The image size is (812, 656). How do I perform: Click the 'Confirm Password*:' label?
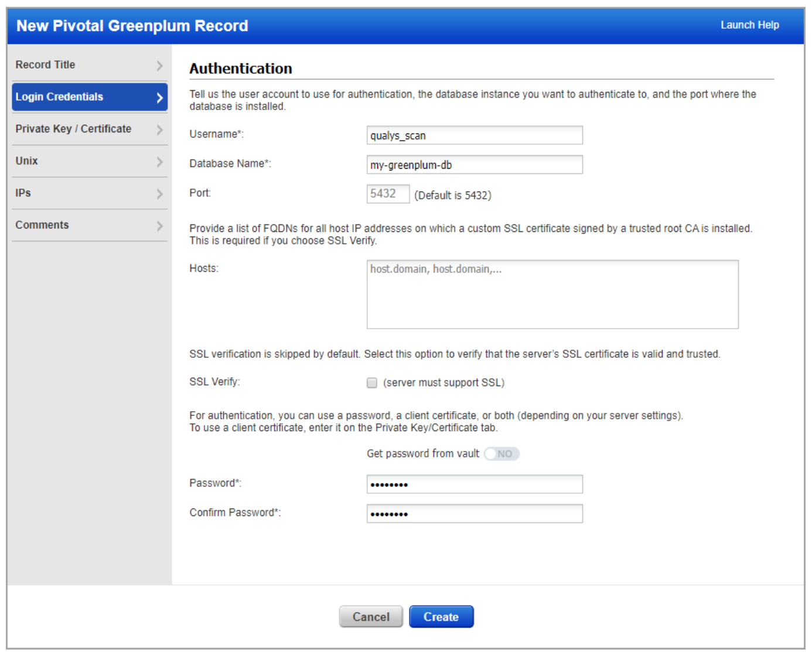coord(235,512)
